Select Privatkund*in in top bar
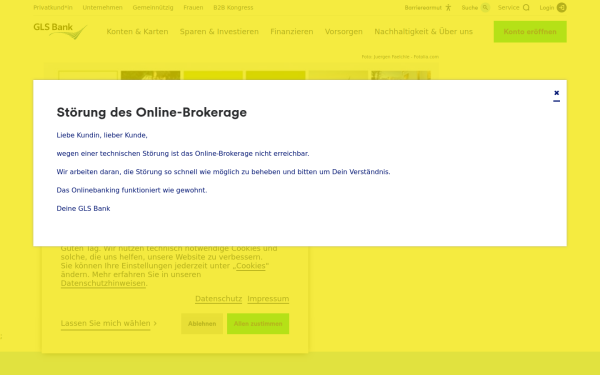600x375 pixels. point(53,8)
